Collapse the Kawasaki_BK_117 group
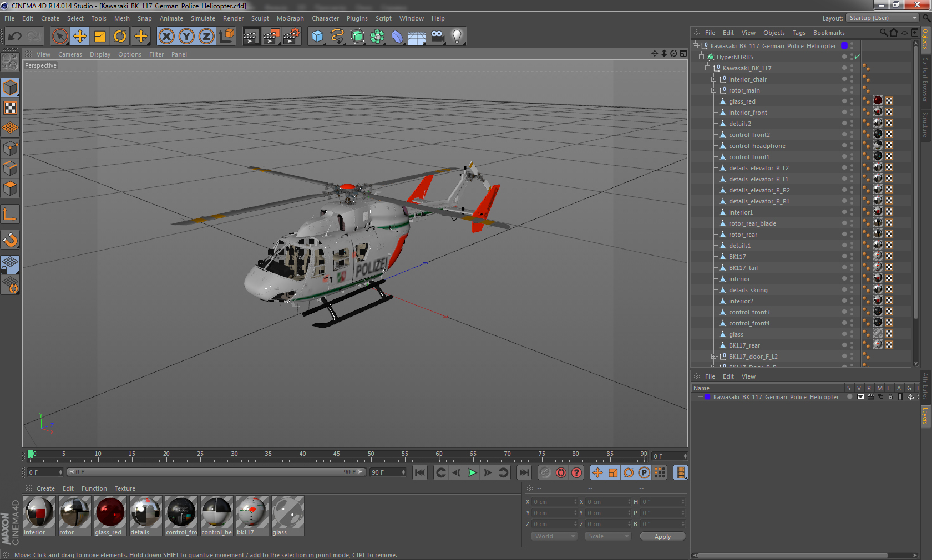The image size is (932, 560). tap(707, 68)
